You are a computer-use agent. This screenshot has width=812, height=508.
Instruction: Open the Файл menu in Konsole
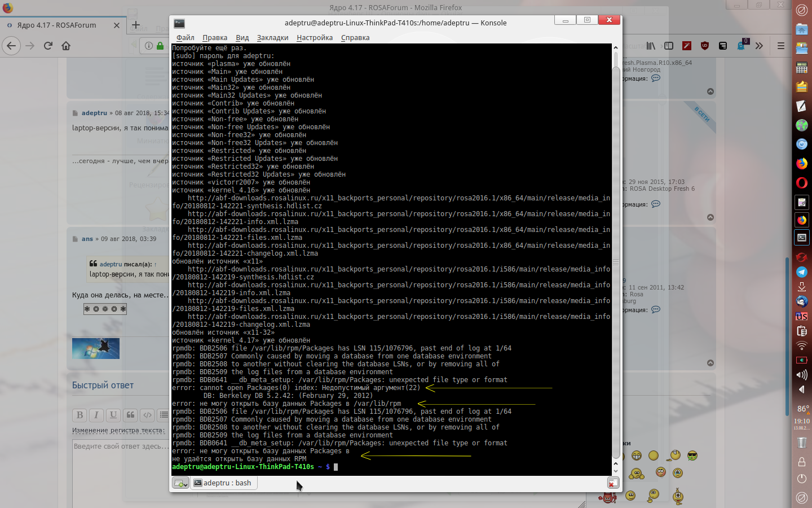(185, 38)
